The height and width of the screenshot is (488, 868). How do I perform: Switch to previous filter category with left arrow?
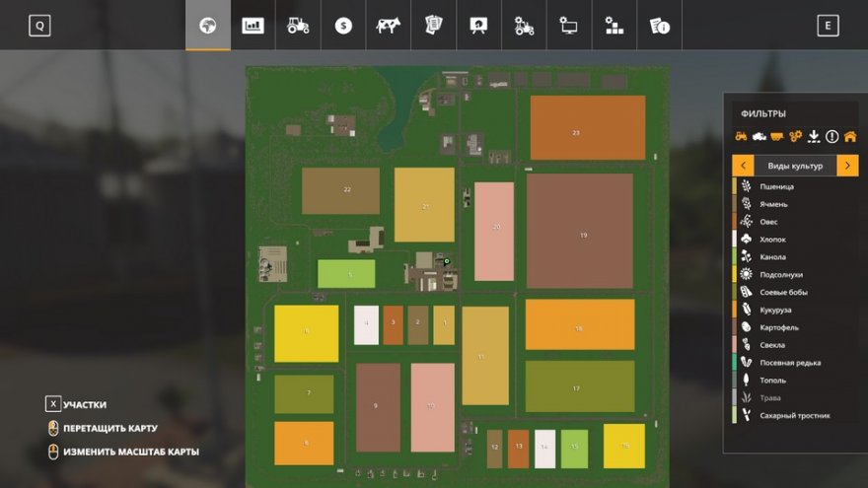click(x=742, y=166)
